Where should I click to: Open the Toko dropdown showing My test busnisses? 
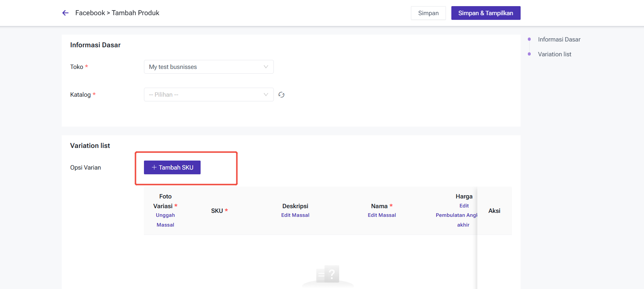209,67
